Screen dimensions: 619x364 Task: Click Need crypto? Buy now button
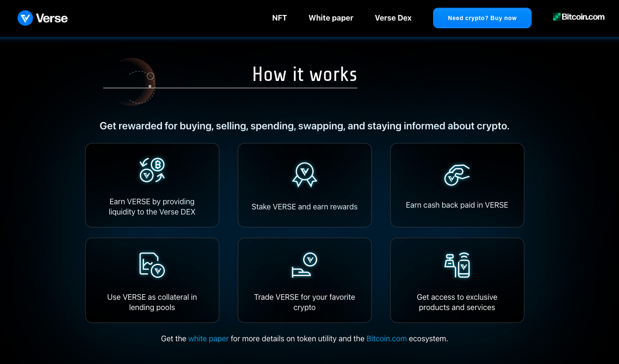pyautogui.click(x=482, y=18)
